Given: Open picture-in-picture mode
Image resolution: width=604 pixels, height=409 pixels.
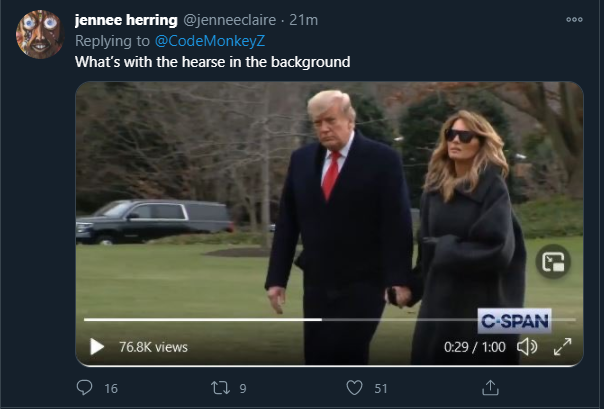Looking at the screenshot, I should point(552,262).
